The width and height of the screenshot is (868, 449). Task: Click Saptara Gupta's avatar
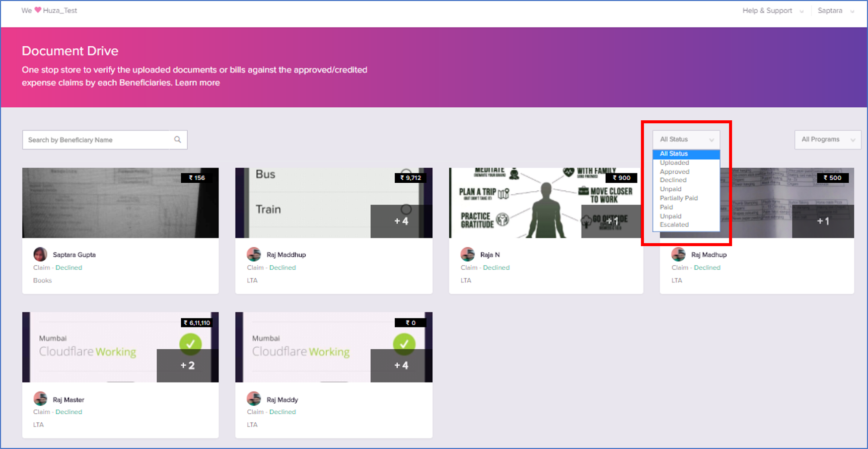point(40,254)
